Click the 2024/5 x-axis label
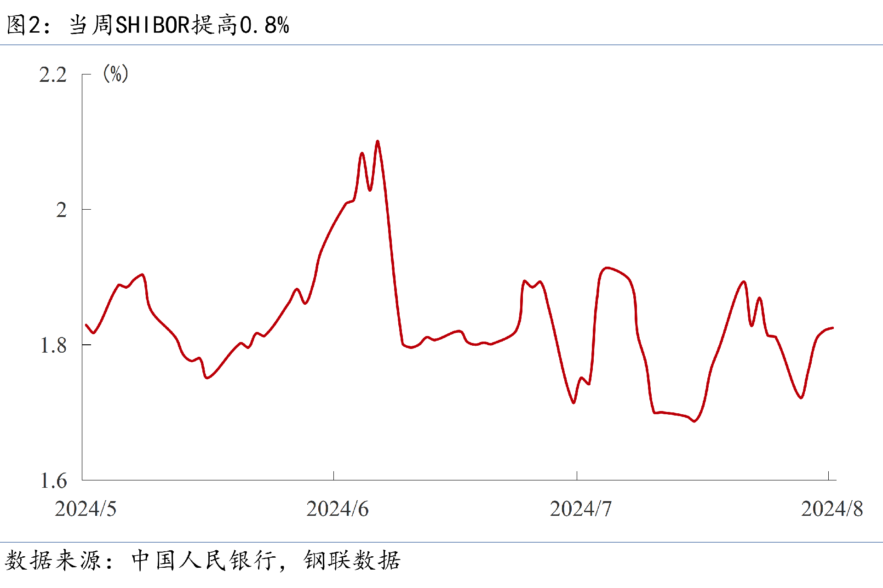The width and height of the screenshot is (883, 588). (x=86, y=509)
